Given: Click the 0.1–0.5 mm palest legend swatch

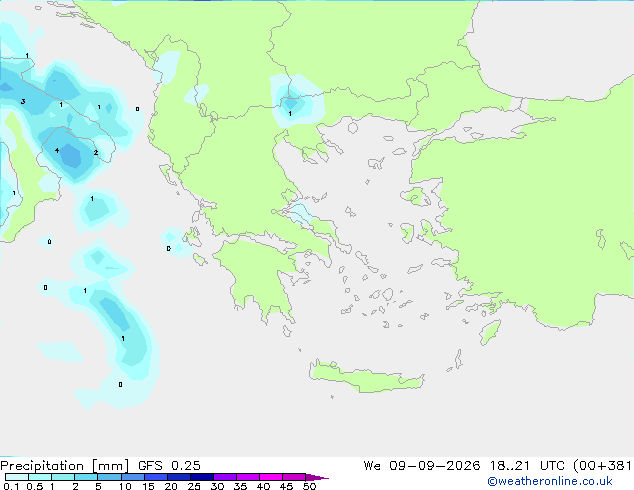Looking at the screenshot, I should pyautogui.click(x=17, y=477).
